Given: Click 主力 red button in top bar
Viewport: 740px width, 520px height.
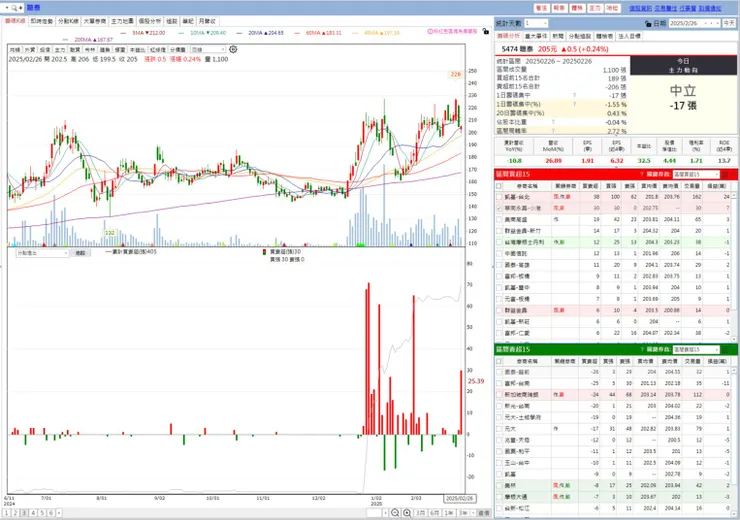Looking at the screenshot, I should pyautogui.click(x=595, y=8).
